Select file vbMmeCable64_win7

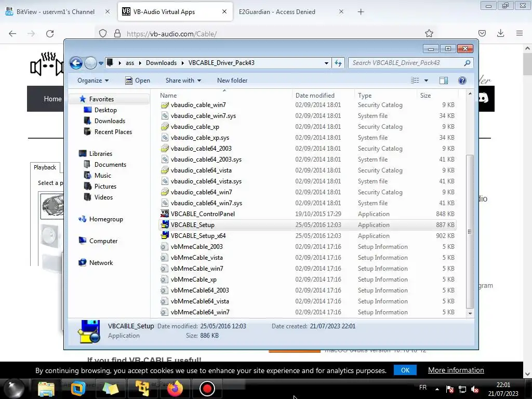200,312
